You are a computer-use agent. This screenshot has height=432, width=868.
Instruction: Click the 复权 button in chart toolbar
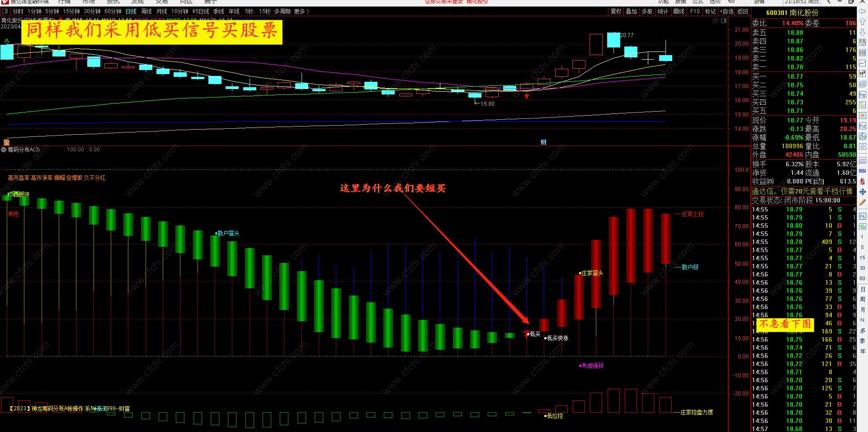coord(616,11)
